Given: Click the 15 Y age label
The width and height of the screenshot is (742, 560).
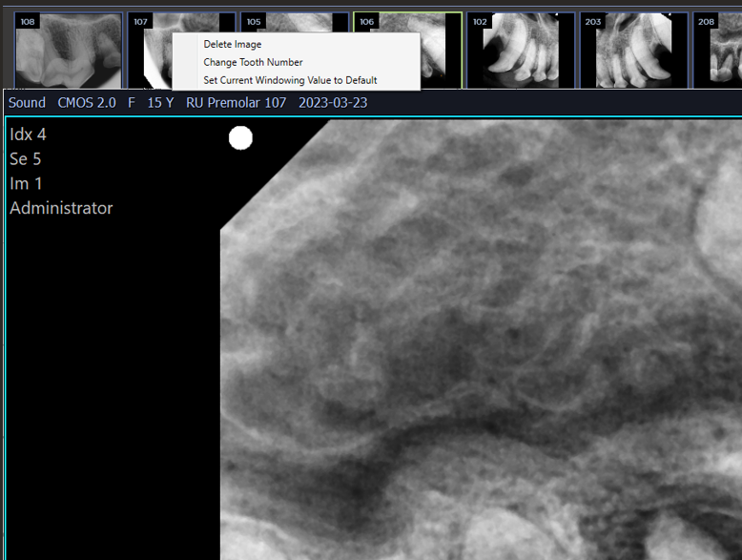Looking at the screenshot, I should pos(160,102).
